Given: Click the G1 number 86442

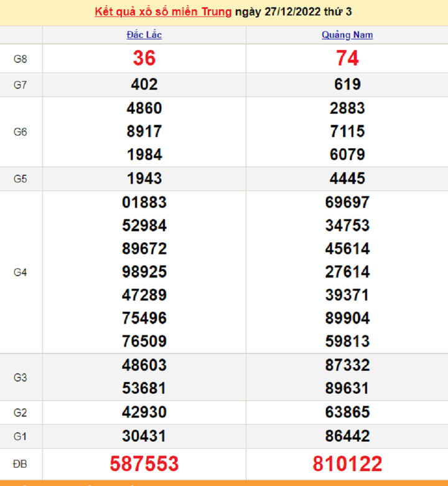Looking at the screenshot, I should (x=347, y=436).
